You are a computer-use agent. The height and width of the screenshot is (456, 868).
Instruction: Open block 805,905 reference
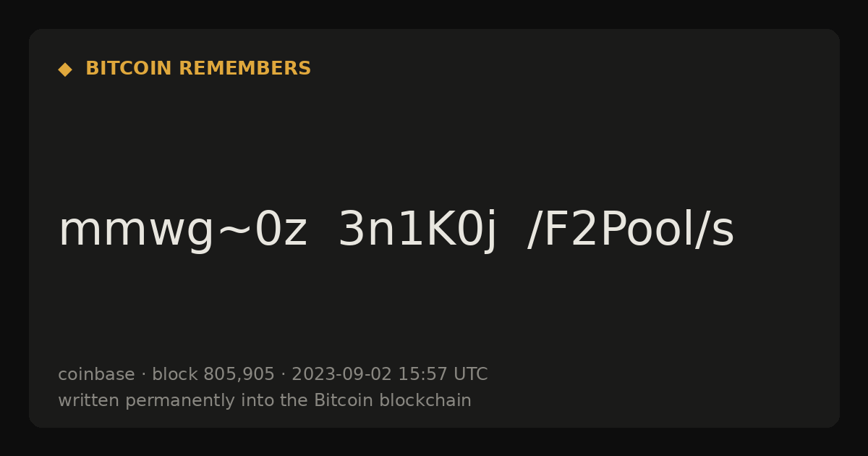tap(213, 374)
